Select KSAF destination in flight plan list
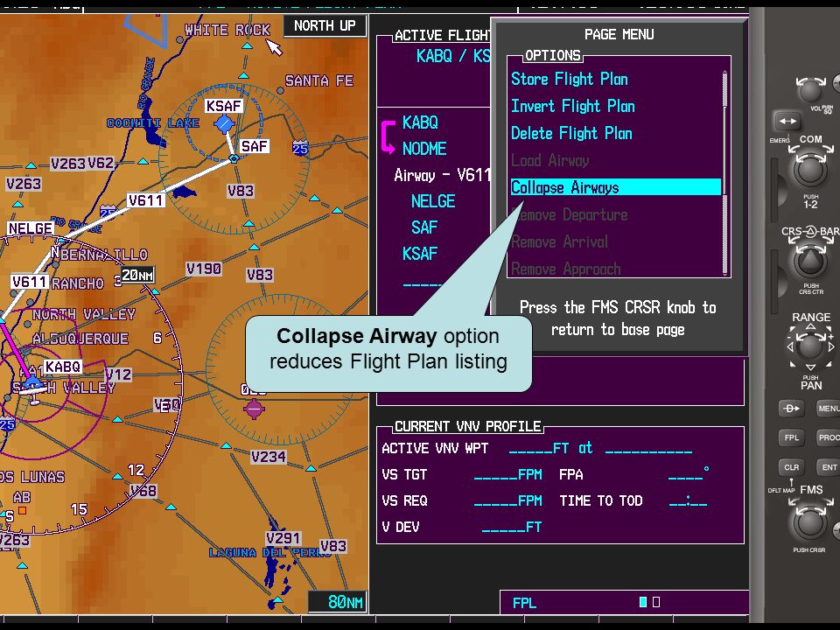The image size is (840, 630). pos(420,254)
